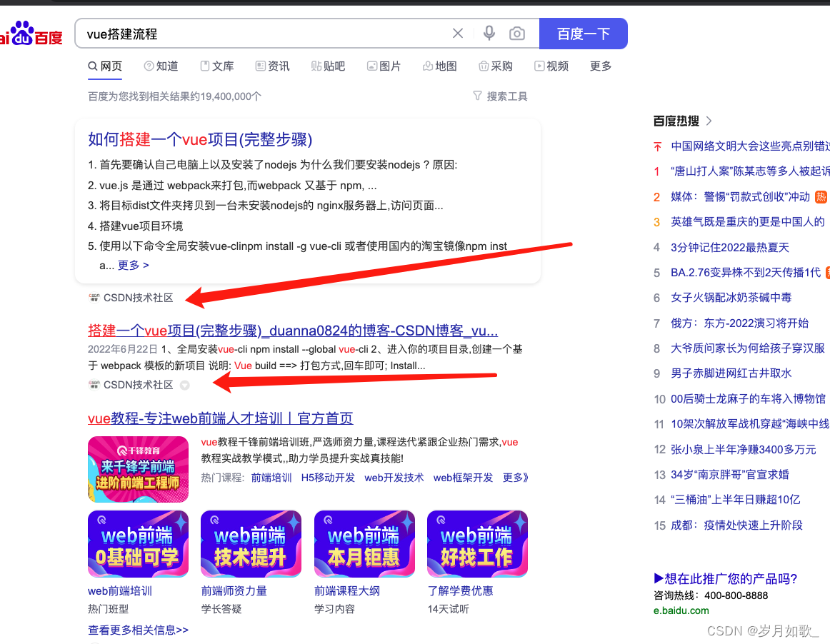Screen dimensions: 830x644
Task: Open result 如何搭建一个vue项目(完整步骤)
Action: pyautogui.click(x=200, y=139)
